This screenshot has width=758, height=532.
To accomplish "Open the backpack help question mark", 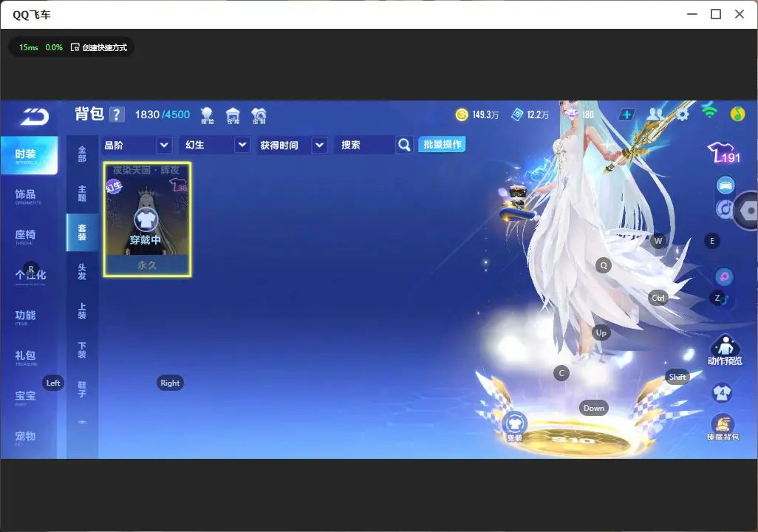I will pyautogui.click(x=117, y=115).
